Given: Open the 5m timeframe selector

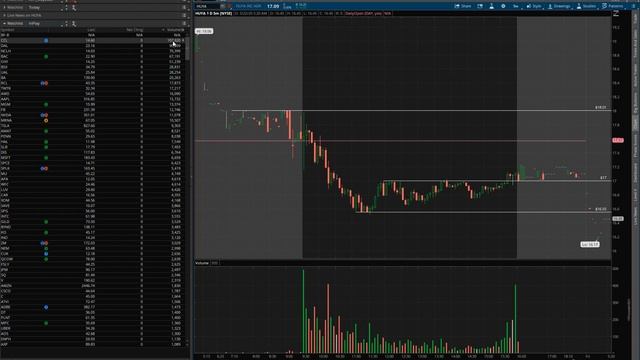Looking at the screenshot, I should coord(516,6).
